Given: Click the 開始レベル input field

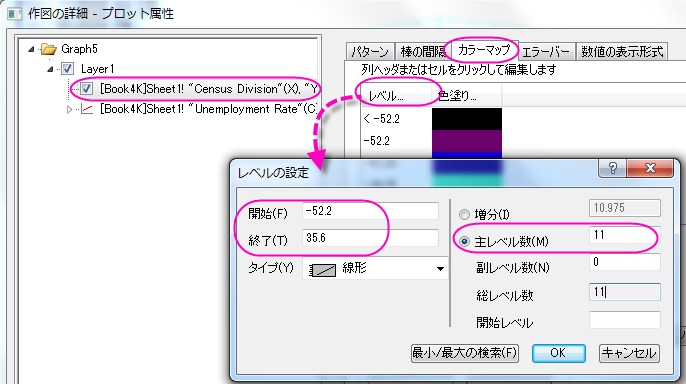Looking at the screenshot, I should [624, 320].
